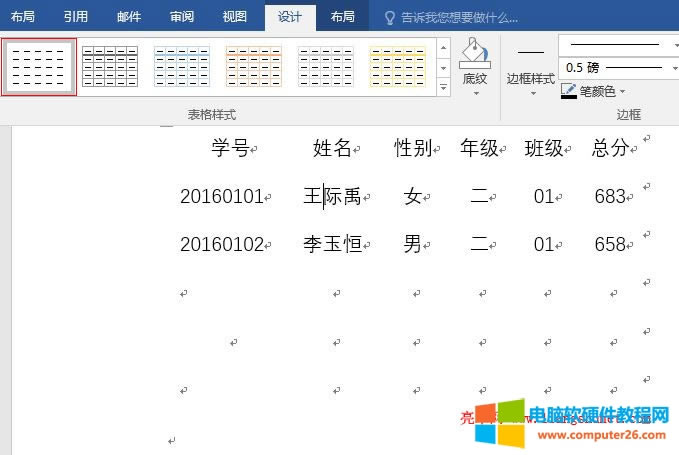Click the 底纹 shading paint bucket icon

(475, 53)
